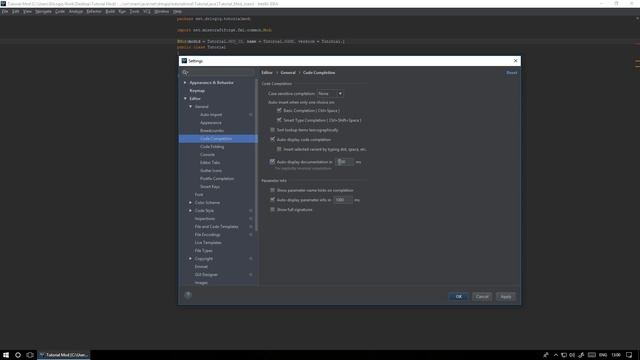Image resolution: width=640 pixels, height=360 pixels.
Task: Click Apply in Settings dialog
Action: tap(506, 297)
